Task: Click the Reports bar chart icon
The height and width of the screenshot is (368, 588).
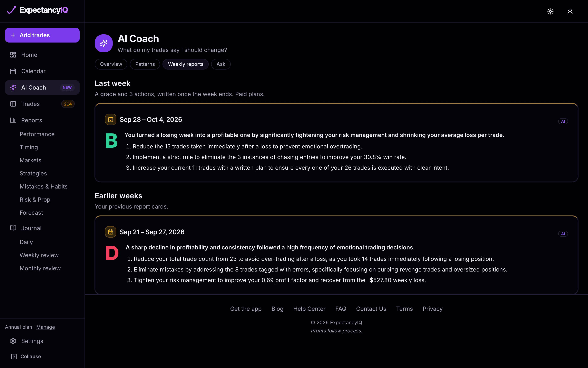Action: pos(13,120)
